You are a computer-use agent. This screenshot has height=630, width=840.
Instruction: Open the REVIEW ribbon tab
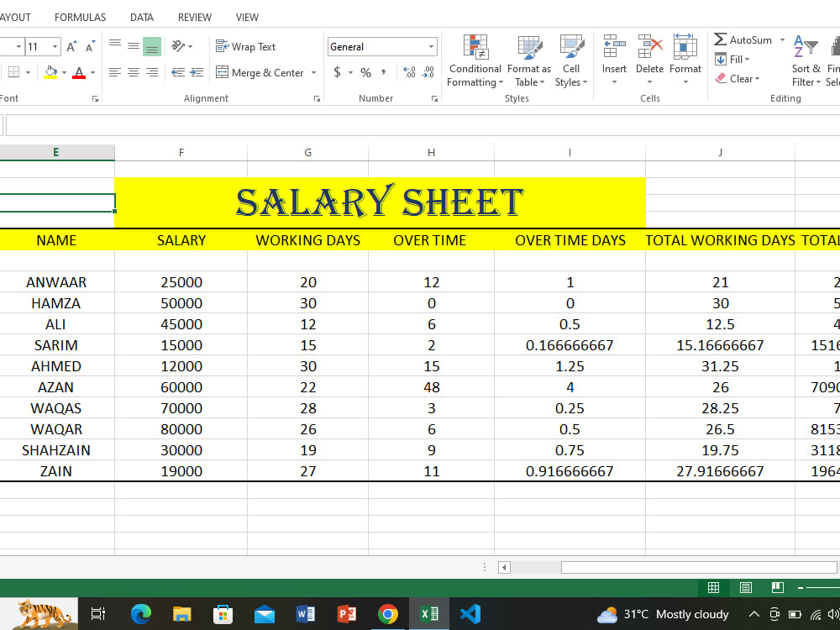(x=195, y=17)
